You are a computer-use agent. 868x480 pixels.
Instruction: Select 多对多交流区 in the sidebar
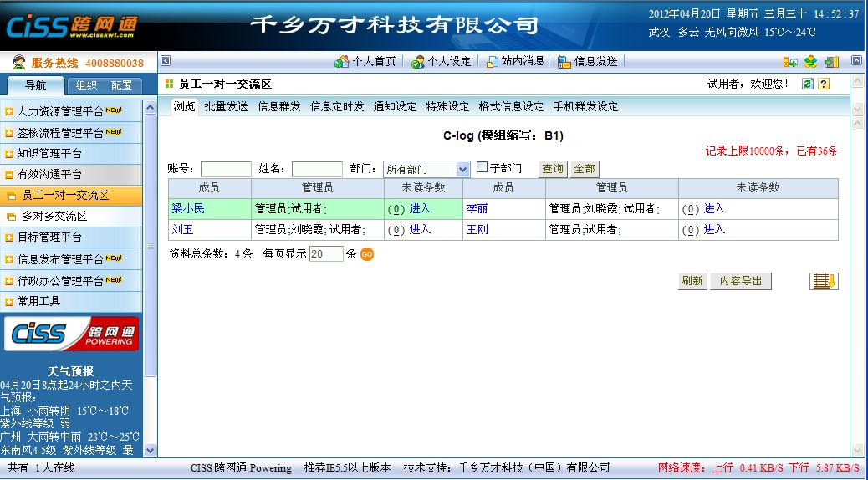tap(71, 217)
